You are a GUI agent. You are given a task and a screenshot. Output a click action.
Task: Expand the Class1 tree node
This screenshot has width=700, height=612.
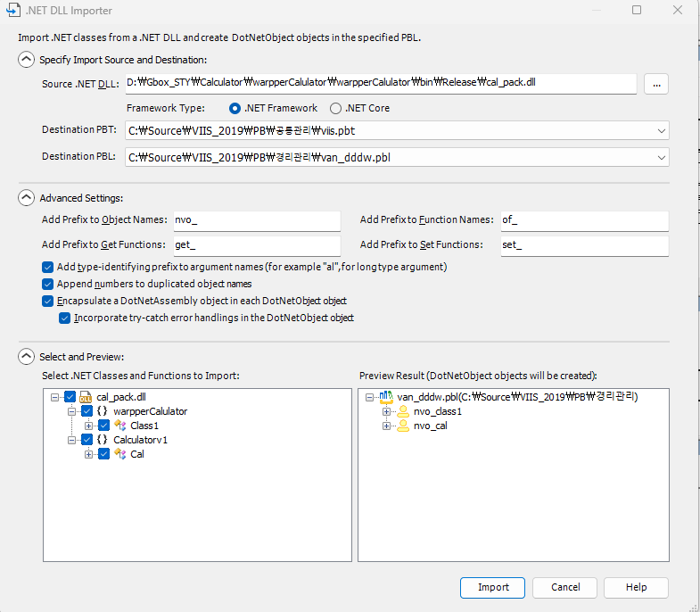point(89,426)
